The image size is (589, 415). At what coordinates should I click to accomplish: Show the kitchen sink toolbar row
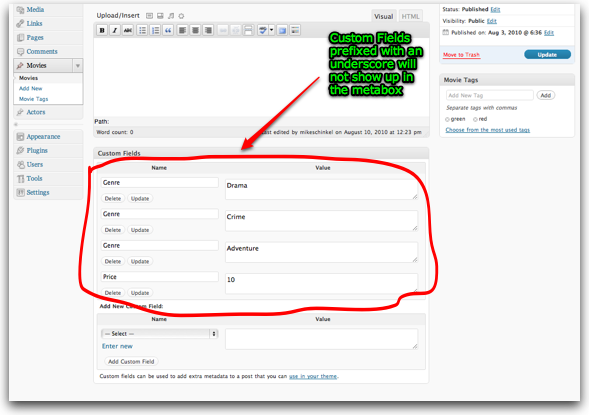pyautogui.click(x=295, y=30)
